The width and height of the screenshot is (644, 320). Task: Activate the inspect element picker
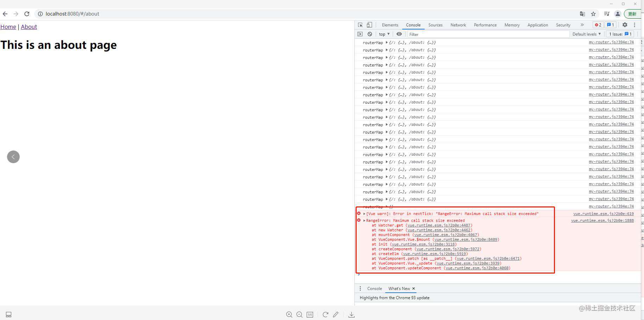pyautogui.click(x=360, y=25)
